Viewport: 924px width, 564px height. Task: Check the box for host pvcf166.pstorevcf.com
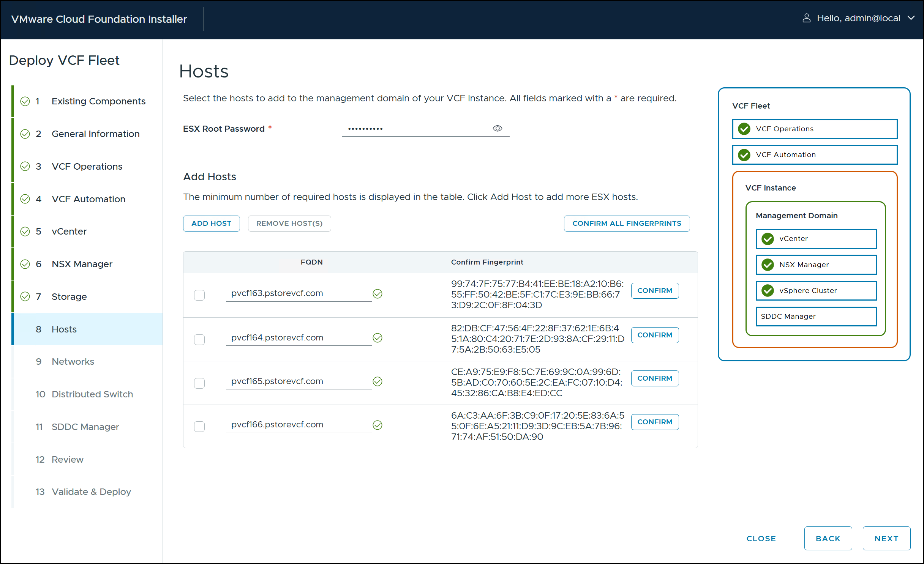pyautogui.click(x=199, y=427)
